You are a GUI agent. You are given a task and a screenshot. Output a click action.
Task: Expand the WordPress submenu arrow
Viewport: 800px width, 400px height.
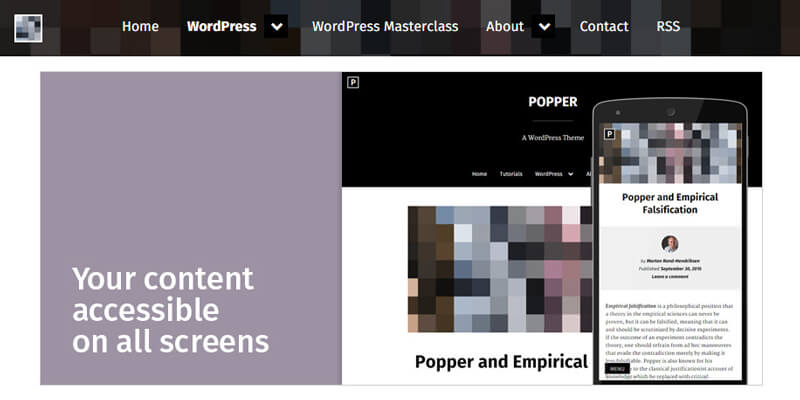pyautogui.click(x=276, y=27)
